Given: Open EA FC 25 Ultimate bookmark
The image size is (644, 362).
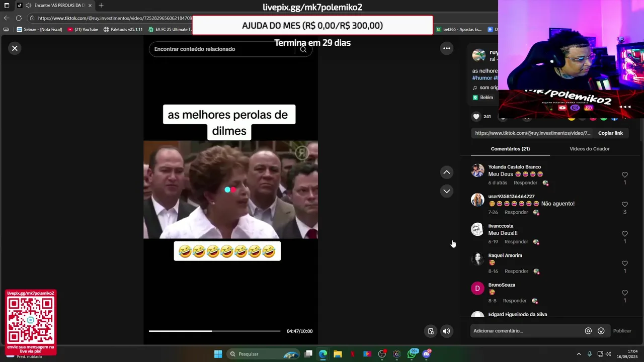Looking at the screenshot, I should 169,29.
